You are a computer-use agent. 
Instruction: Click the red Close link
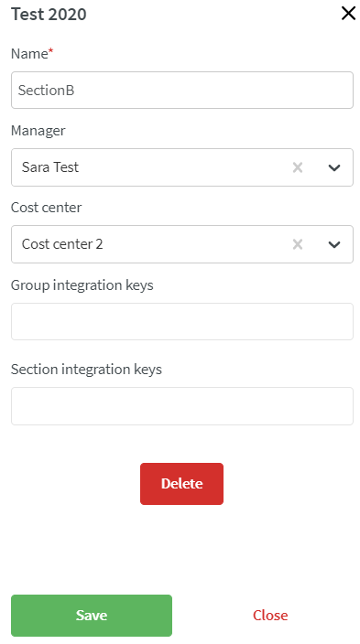point(270,616)
